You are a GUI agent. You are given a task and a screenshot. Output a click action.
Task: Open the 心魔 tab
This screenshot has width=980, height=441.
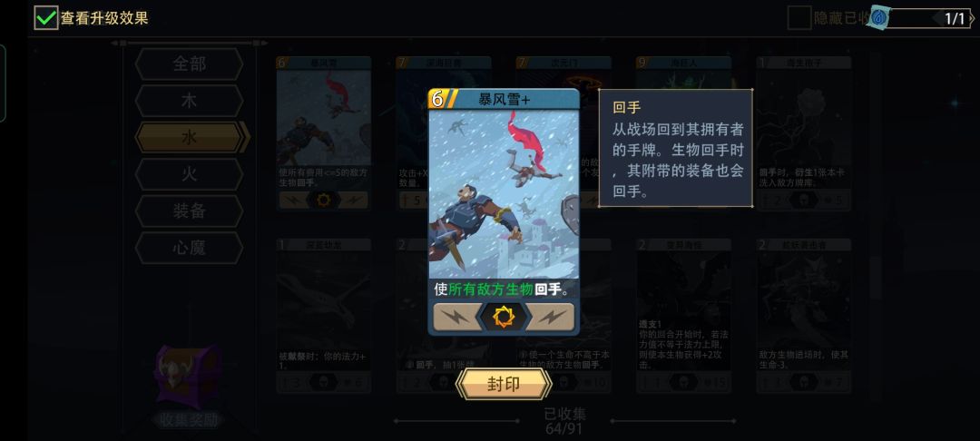coord(190,248)
